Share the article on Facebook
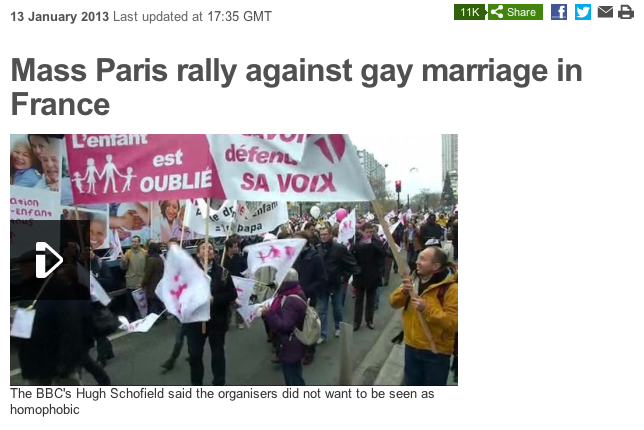 559,12
